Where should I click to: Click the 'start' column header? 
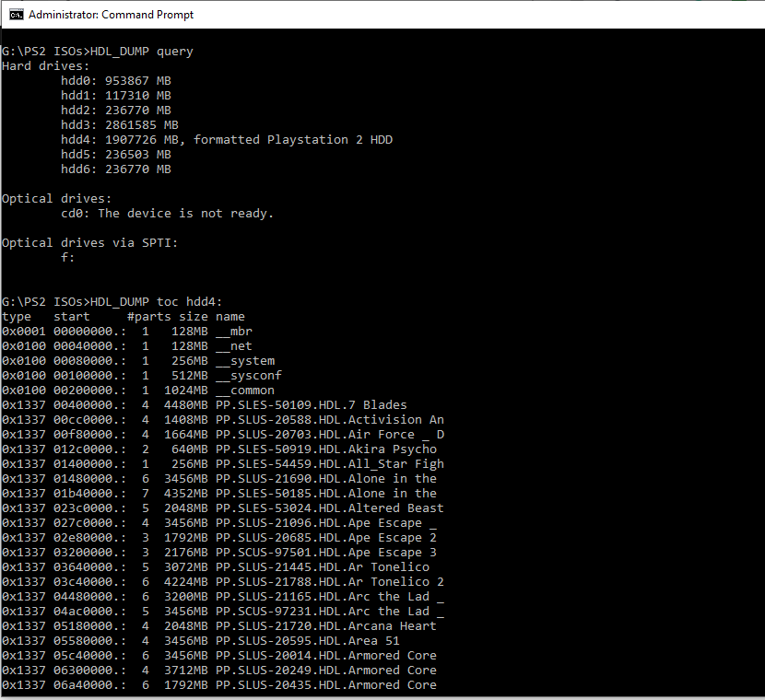click(72, 317)
